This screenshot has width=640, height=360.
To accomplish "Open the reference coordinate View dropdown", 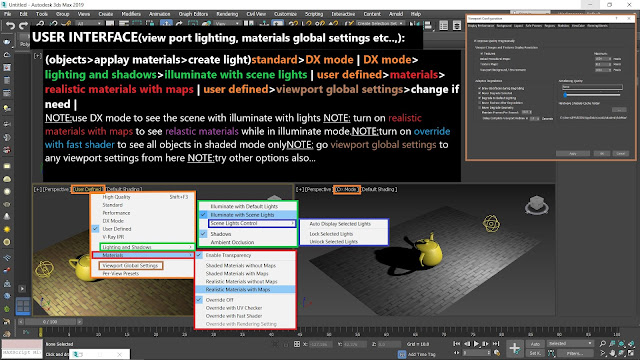I will point(227,24).
